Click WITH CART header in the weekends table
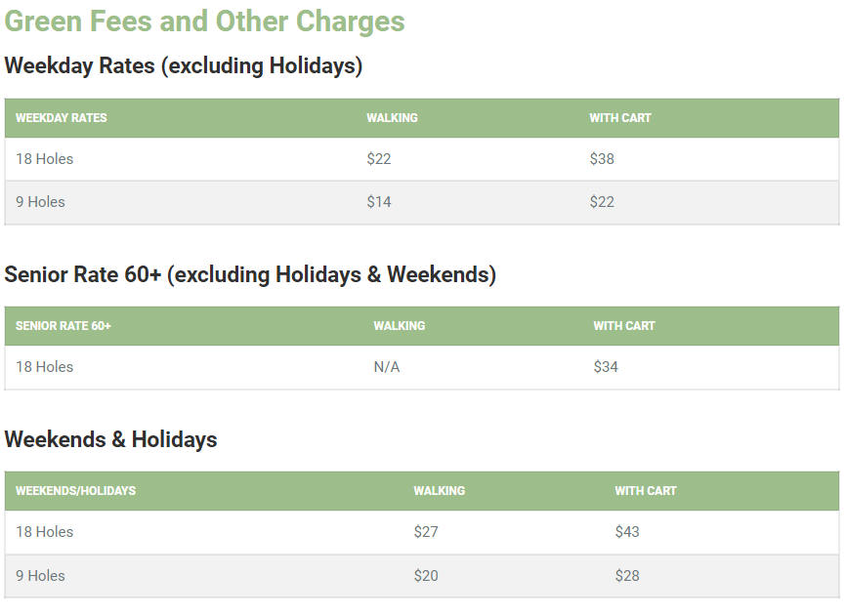The width and height of the screenshot is (847, 616). tap(646, 491)
